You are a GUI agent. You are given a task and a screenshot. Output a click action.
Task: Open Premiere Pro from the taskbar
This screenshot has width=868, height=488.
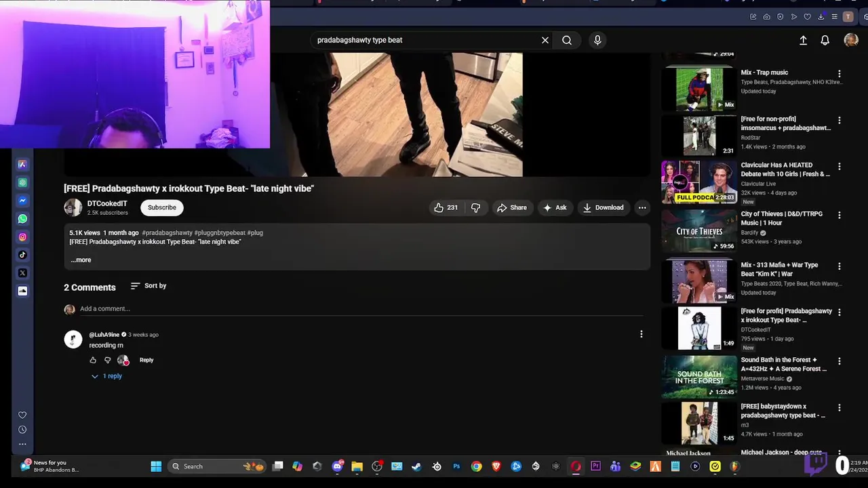595,466
